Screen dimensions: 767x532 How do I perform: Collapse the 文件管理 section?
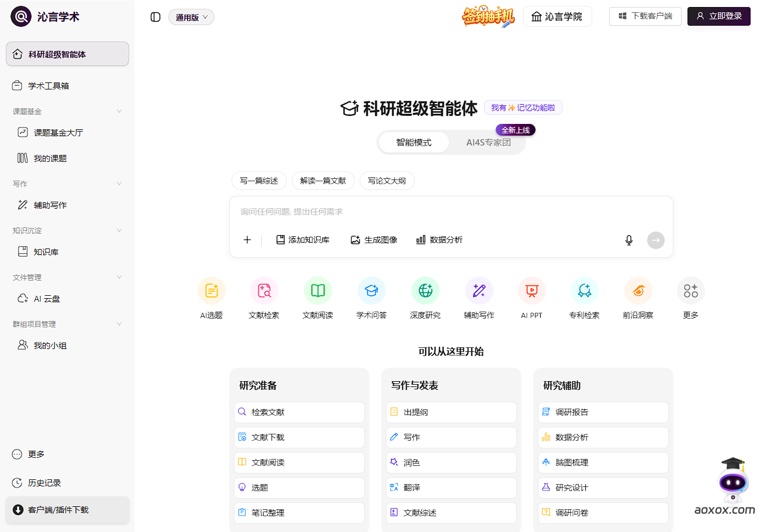(119, 277)
